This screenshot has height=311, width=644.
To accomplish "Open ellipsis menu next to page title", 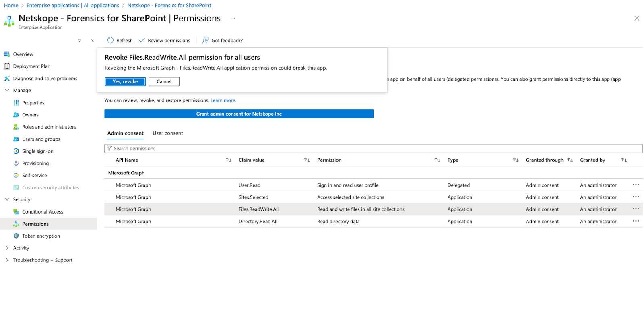I will [x=233, y=18].
